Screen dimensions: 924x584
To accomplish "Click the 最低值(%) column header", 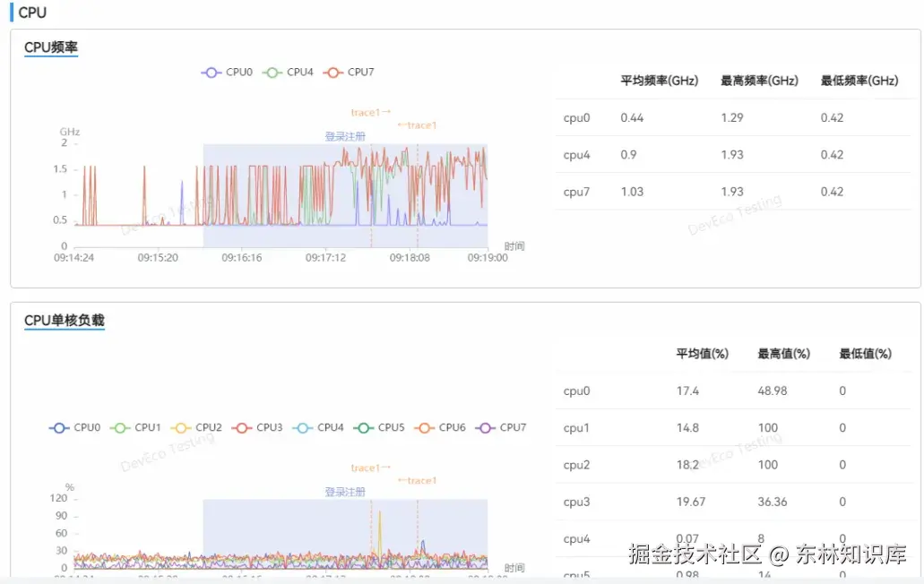I will coord(865,354).
